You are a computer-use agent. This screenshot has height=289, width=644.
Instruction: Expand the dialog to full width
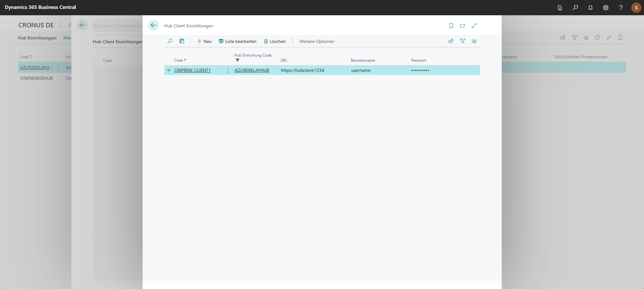pos(474,26)
